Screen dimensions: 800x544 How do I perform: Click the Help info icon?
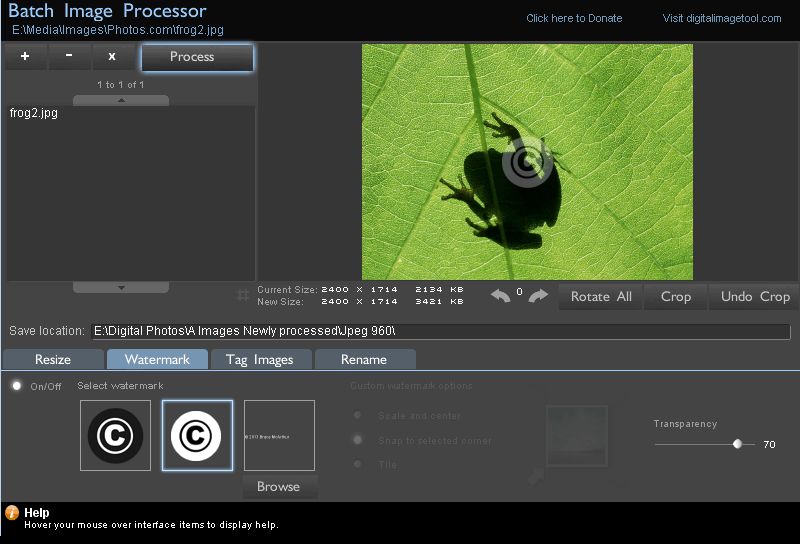pos(12,512)
